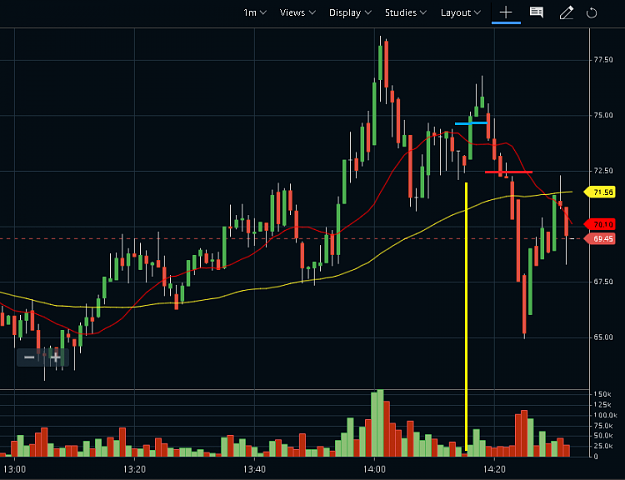The height and width of the screenshot is (480, 625).
Task: Open the comments speech bubble icon
Action: click(536, 12)
